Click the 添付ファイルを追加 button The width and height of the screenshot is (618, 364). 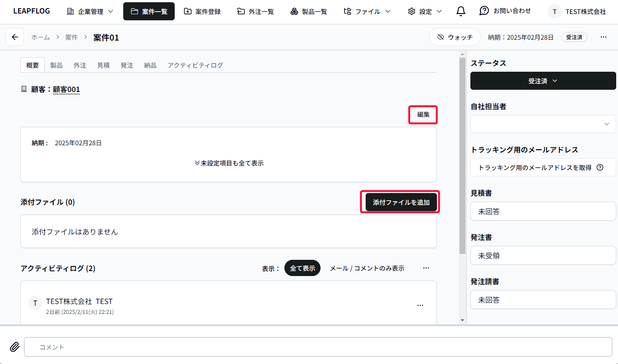401,203
